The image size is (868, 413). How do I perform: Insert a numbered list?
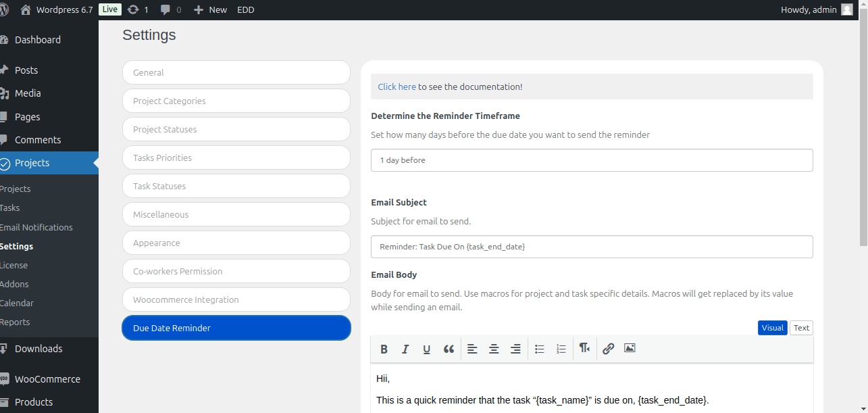[x=561, y=349]
